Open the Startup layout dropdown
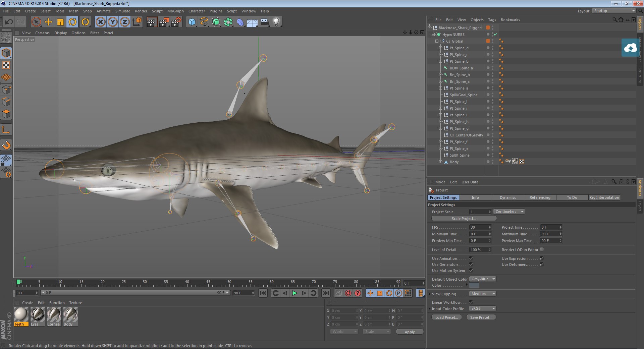 click(614, 11)
